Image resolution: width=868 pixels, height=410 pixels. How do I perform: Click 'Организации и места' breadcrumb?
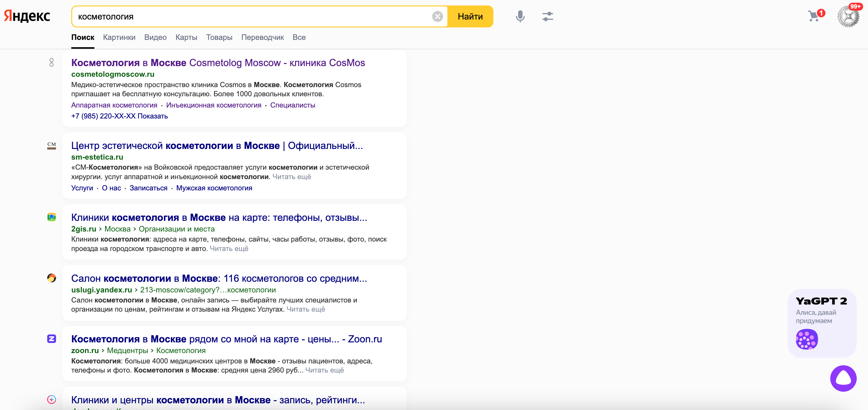177,229
